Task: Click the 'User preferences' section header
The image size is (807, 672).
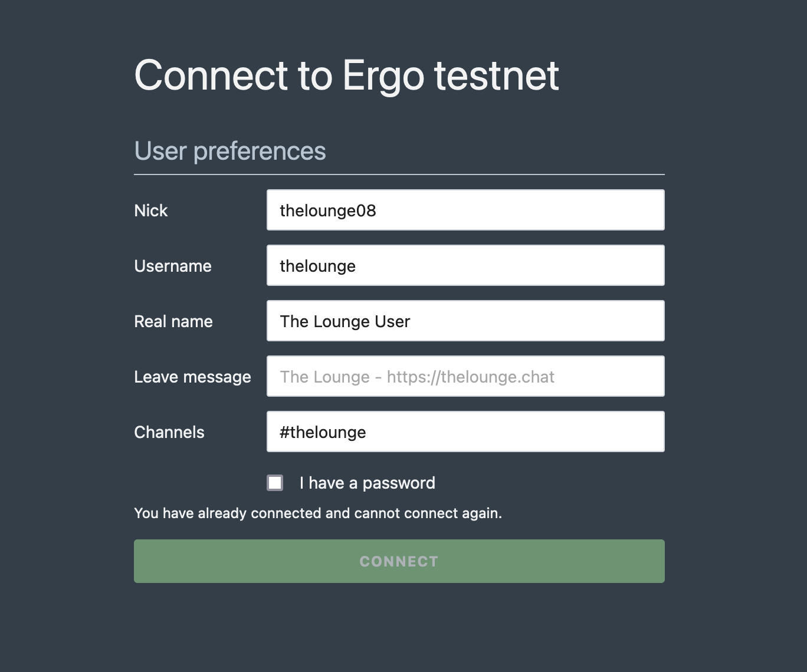Action: 230,151
